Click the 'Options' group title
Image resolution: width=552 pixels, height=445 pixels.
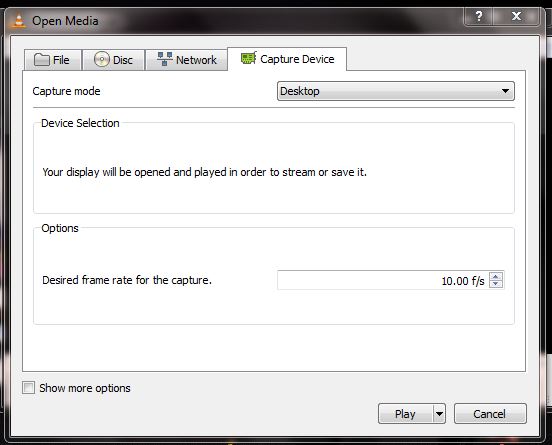60,228
